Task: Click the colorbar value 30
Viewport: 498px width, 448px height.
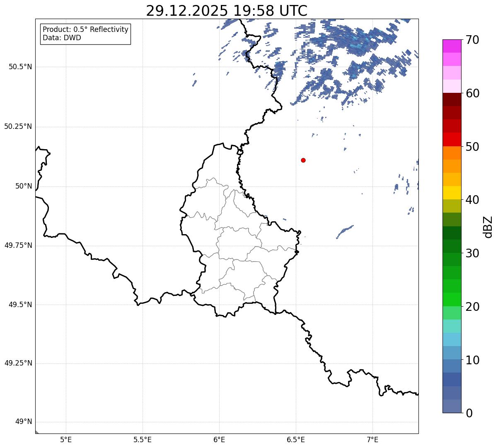Action: pyautogui.click(x=472, y=253)
